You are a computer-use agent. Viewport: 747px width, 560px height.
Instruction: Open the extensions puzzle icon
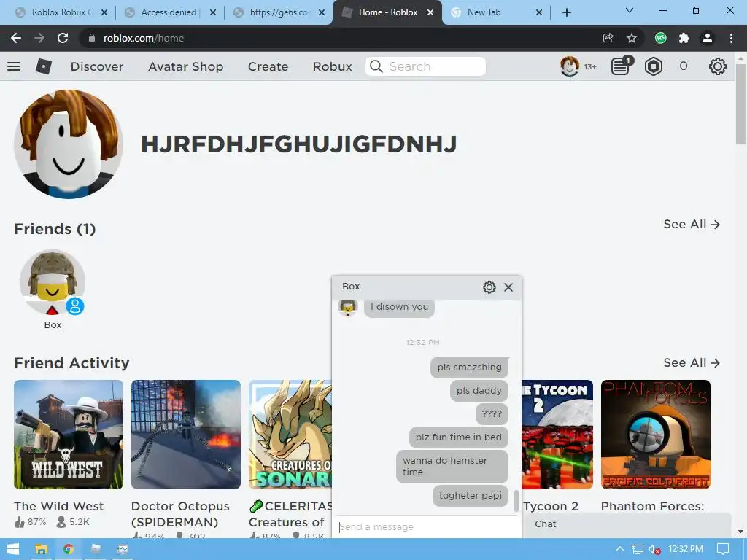[684, 38]
